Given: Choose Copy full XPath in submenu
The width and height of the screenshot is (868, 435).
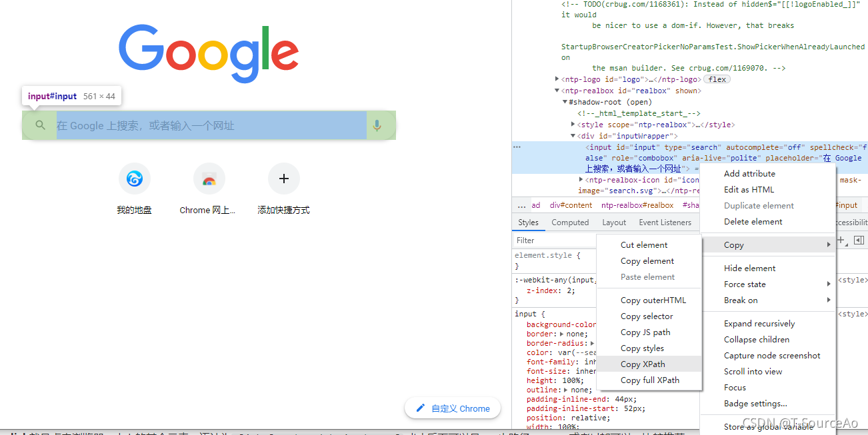Looking at the screenshot, I should pos(649,380).
